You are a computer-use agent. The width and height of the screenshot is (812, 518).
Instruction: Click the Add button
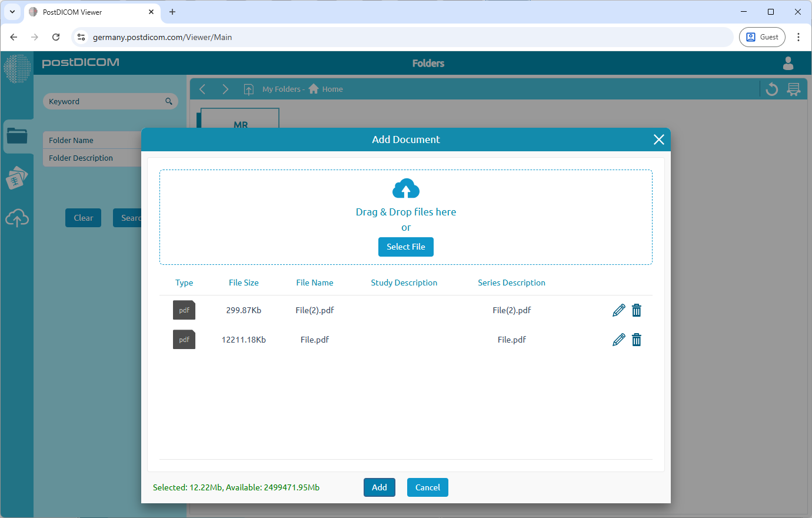379,487
